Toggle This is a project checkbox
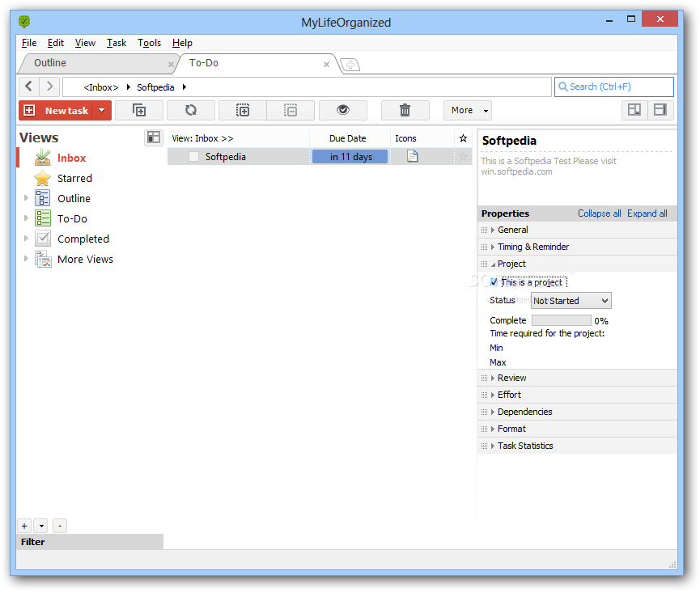 [494, 282]
